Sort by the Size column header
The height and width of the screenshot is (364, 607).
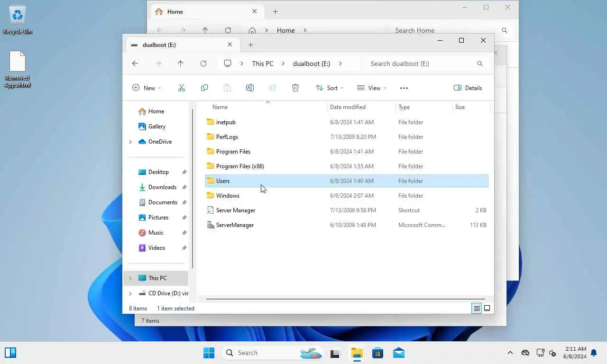pos(471,107)
